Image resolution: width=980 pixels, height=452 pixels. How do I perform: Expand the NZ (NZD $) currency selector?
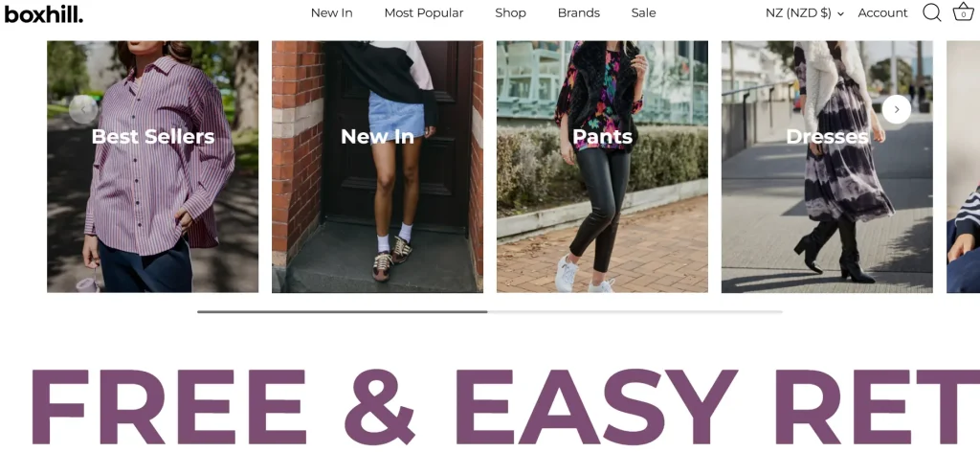804,13
